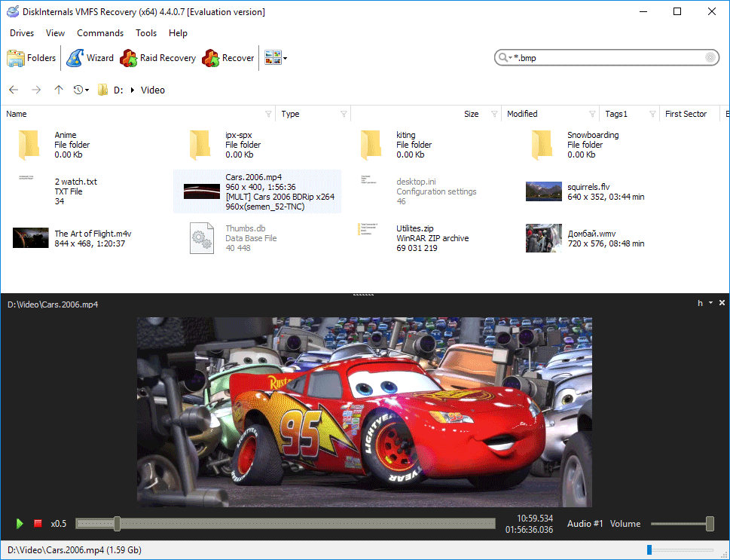
Task: Launch the Wizard tool
Action: (90, 58)
